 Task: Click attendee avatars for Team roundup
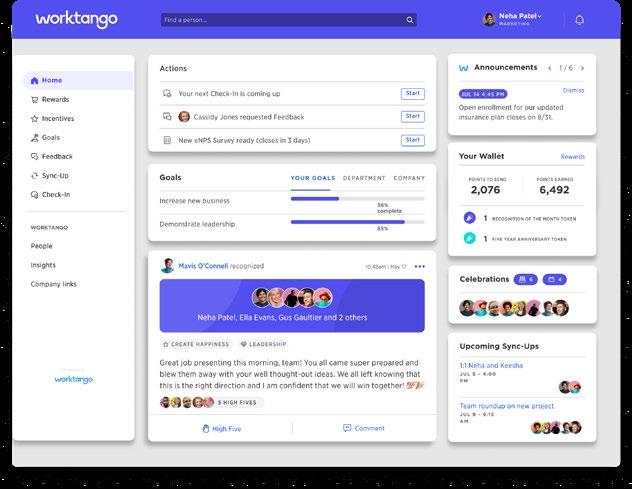pos(556,427)
